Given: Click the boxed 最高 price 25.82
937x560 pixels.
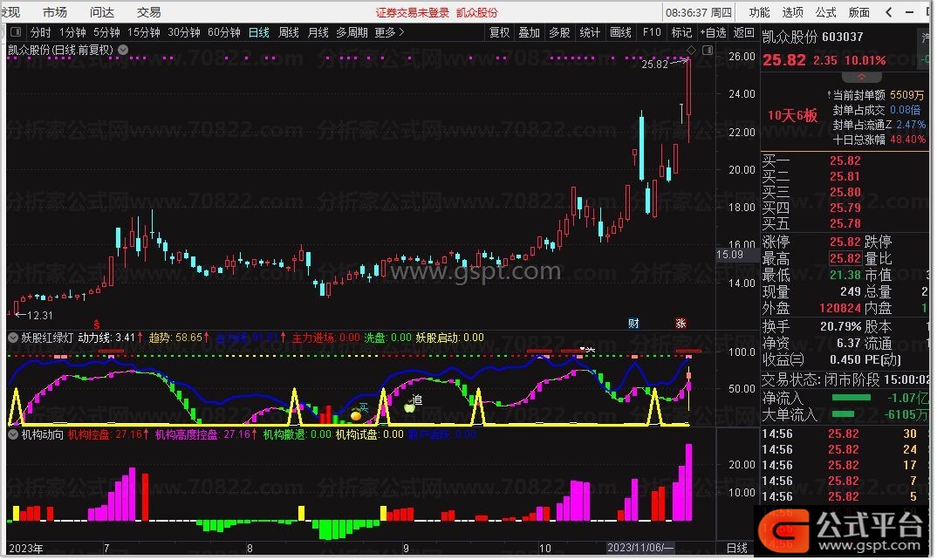Looking at the screenshot, I should 845,259.
